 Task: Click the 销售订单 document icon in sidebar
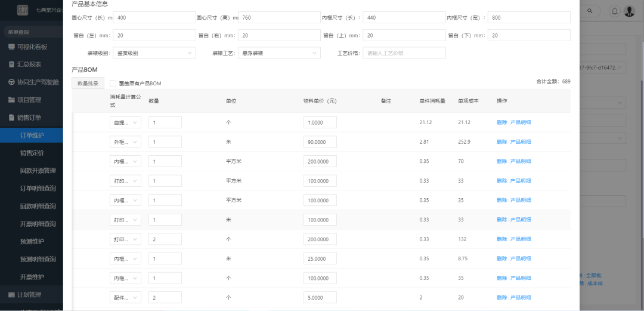coord(11,118)
